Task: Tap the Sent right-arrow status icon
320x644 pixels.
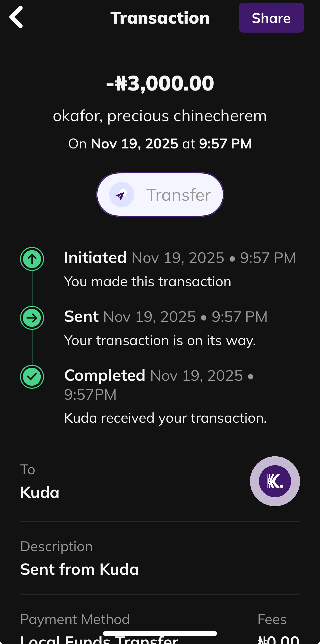Action: [x=32, y=318]
